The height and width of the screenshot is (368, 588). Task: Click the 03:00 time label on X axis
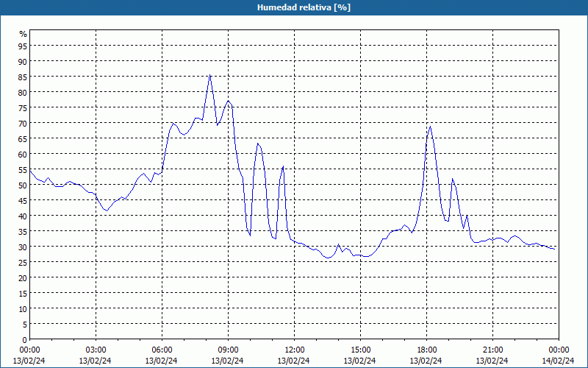pos(96,350)
